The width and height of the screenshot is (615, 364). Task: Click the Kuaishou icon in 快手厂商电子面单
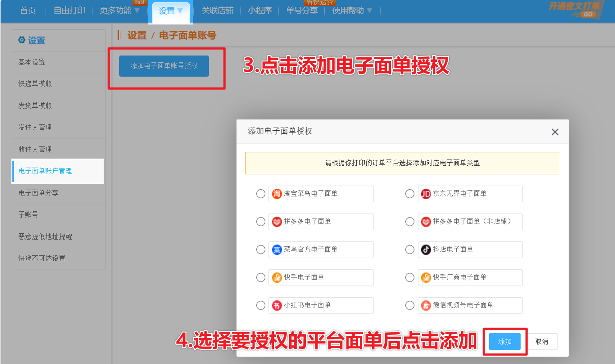426,278
